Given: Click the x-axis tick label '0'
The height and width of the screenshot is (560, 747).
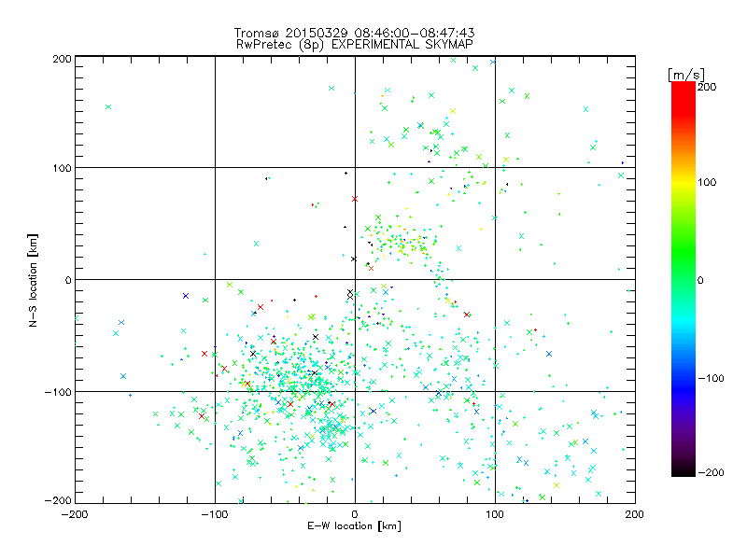Looking at the screenshot, I should pyautogui.click(x=355, y=514).
